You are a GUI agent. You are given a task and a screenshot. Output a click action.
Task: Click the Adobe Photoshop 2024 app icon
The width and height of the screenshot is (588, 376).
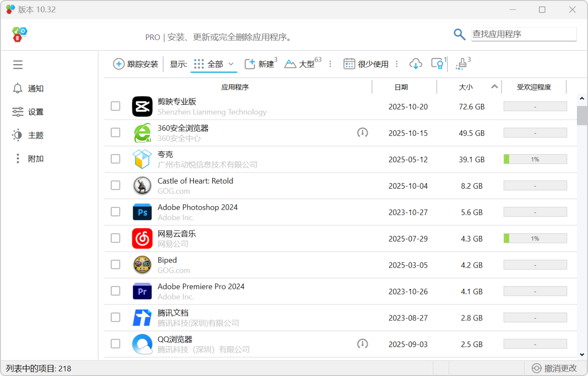[x=142, y=212]
